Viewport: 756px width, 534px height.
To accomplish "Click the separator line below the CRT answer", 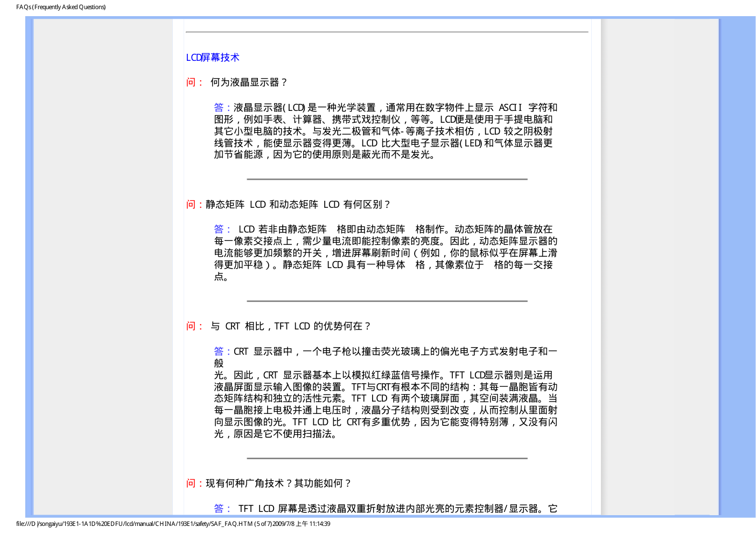I will pos(387,459).
